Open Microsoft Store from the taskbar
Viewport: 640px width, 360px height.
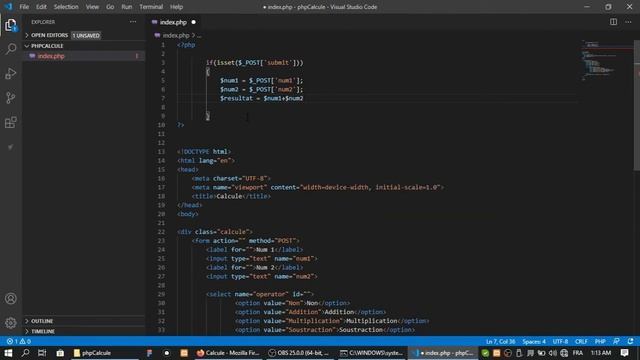coord(60,353)
